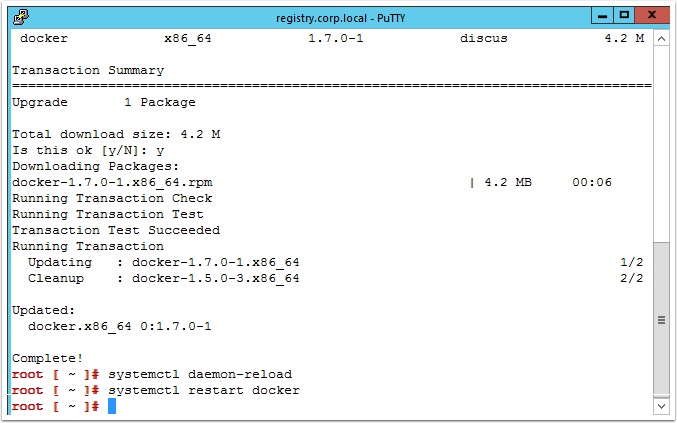Open the PuTTY system menu icon
Image resolution: width=677 pixels, height=423 pixels.
[x=20, y=17]
